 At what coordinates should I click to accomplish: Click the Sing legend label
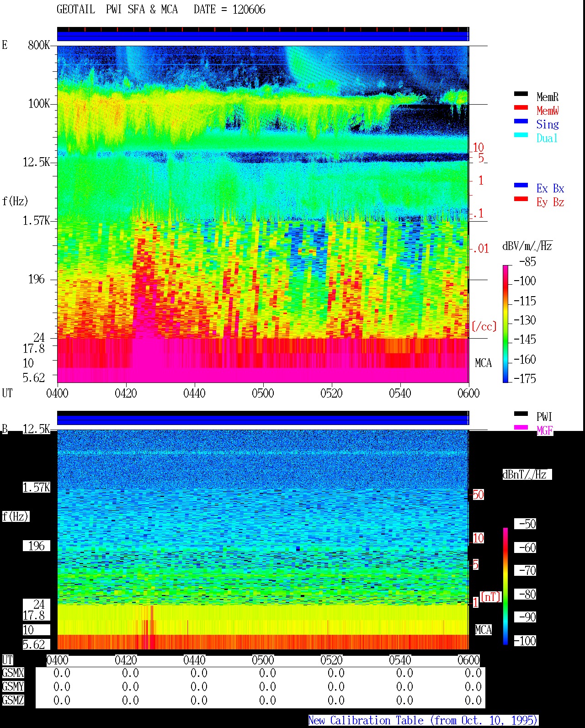point(548,124)
